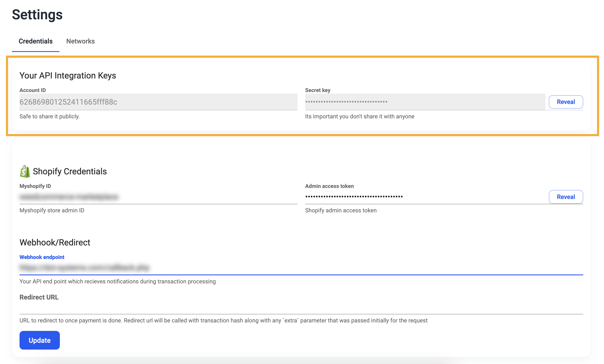Click the 'Myshopify store admin ID' hint
The width and height of the screenshot is (604, 364).
coord(52,210)
